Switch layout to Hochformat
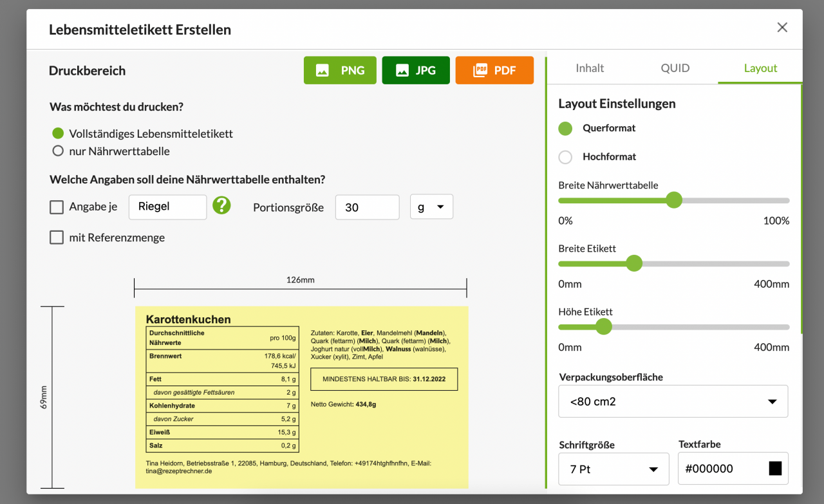The height and width of the screenshot is (504, 824). [x=565, y=156]
